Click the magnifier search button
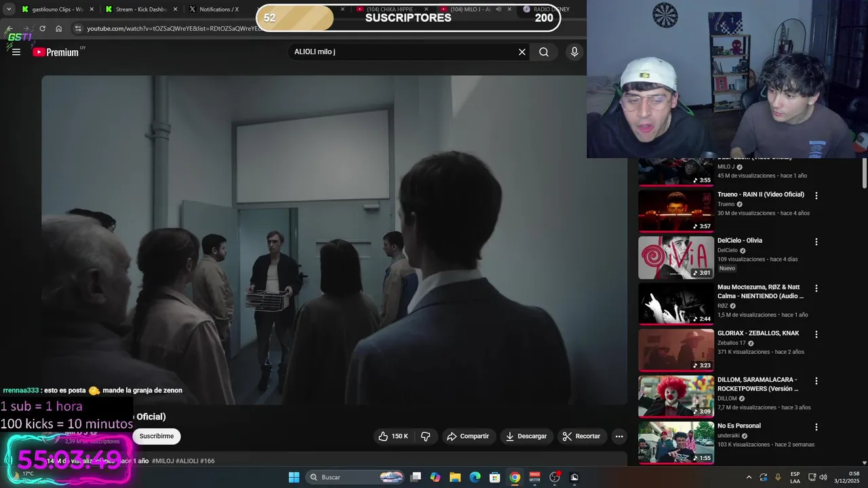The image size is (868, 488). click(544, 52)
